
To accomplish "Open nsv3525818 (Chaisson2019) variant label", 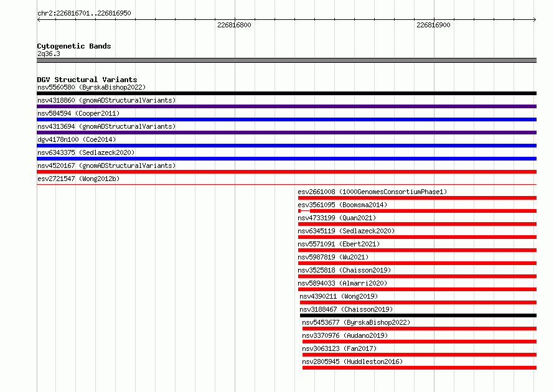I will (x=344, y=270).
